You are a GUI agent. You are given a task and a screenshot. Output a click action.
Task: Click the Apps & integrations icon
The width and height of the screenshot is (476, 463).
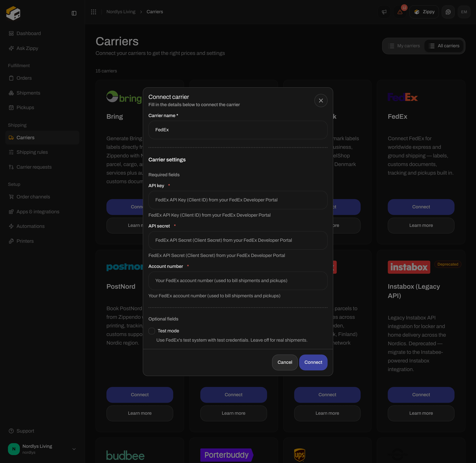pos(11,211)
